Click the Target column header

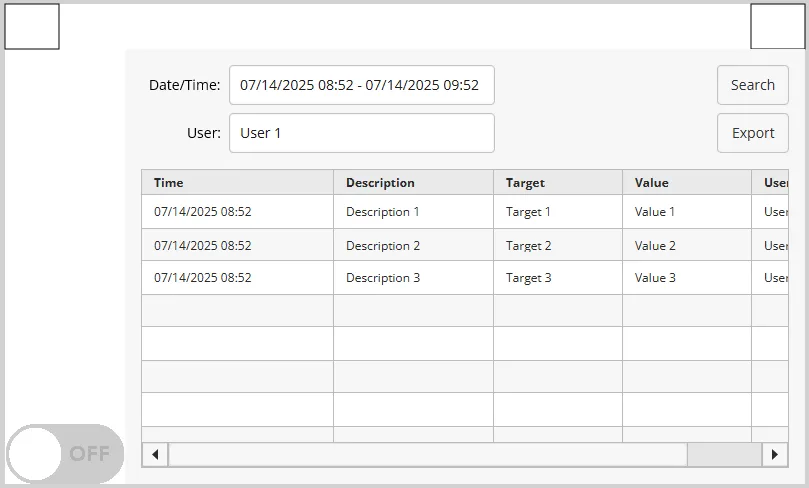tap(557, 183)
